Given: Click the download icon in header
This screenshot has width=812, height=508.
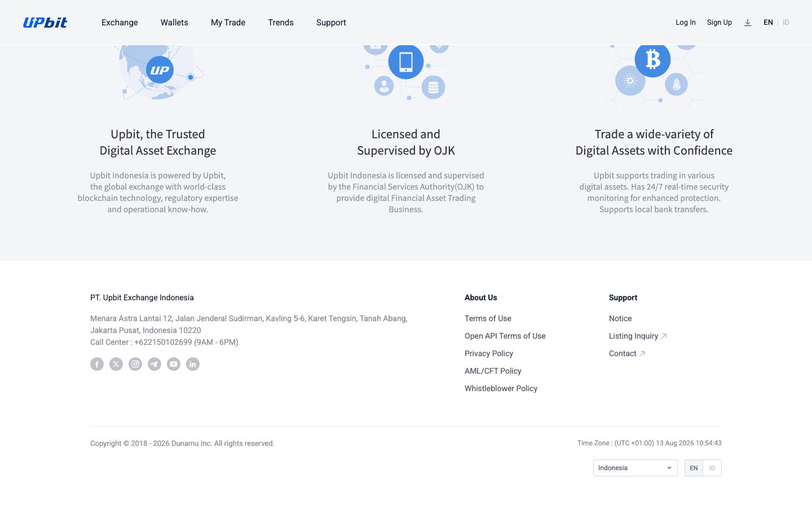Looking at the screenshot, I should (x=748, y=23).
